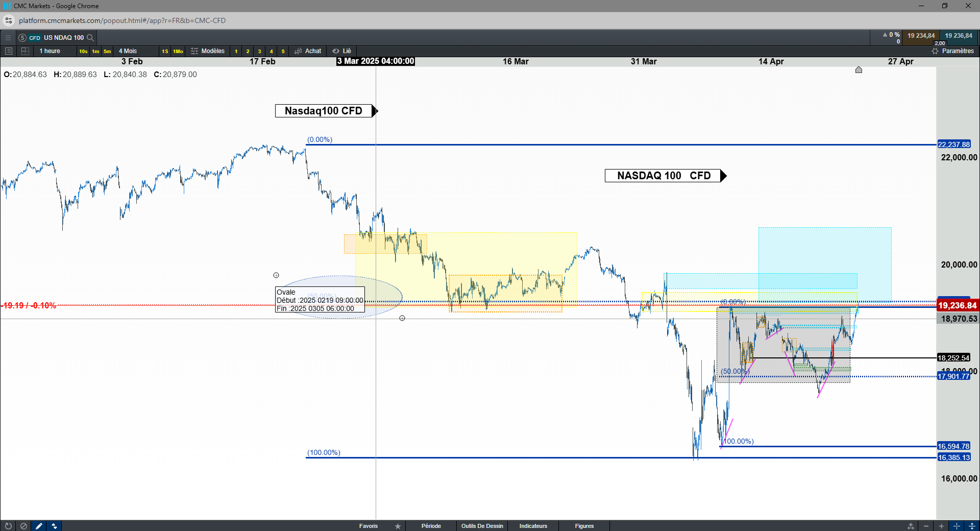The image size is (980, 531).
Task: Click the 18,252.54 price level tag
Action: 954,358
